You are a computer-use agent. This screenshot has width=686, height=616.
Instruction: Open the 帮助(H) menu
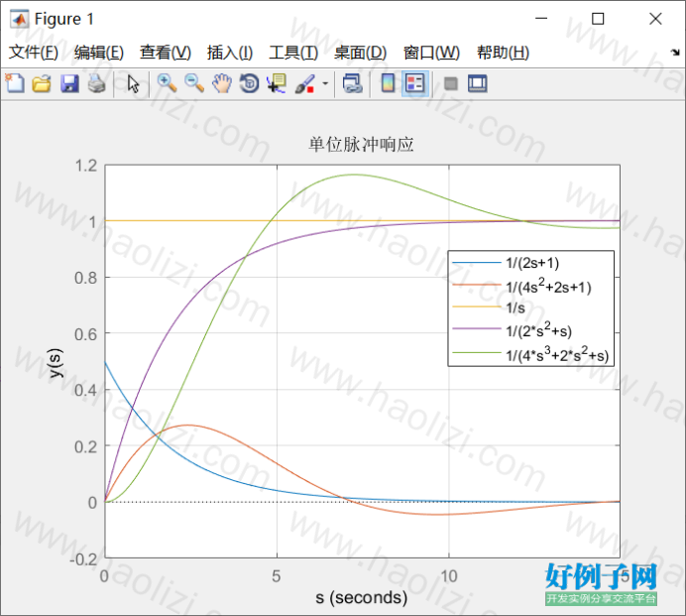tap(504, 53)
